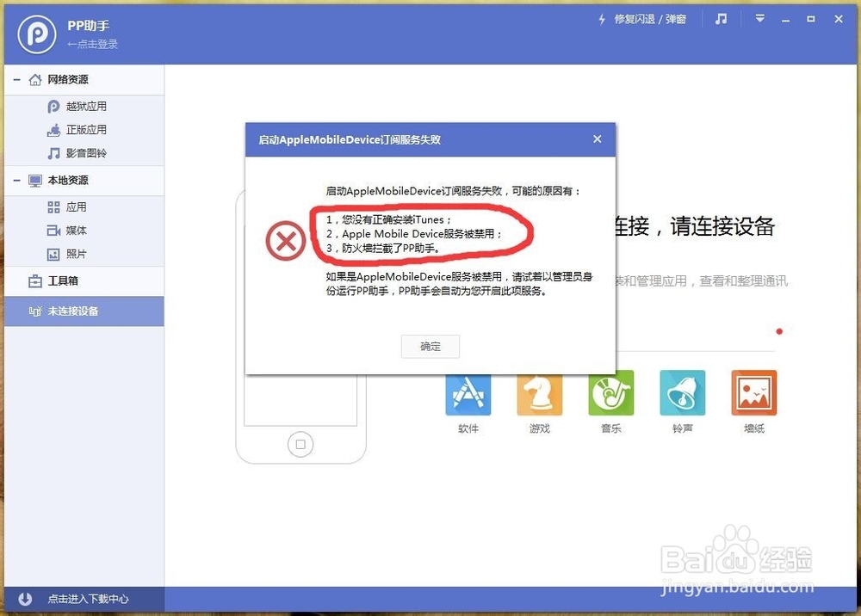
Task: Open 工具箱 in sidebar
Action: 63,280
